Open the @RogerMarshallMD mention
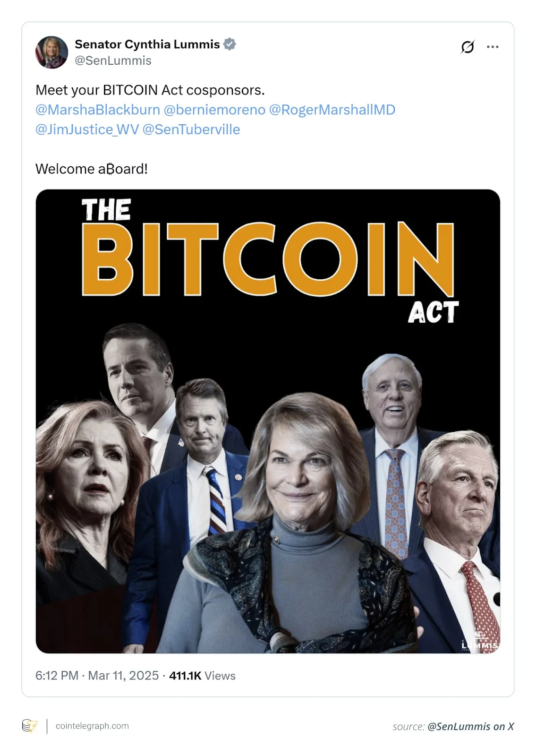Screen dimensions: 536x756 pyautogui.click(x=336, y=109)
